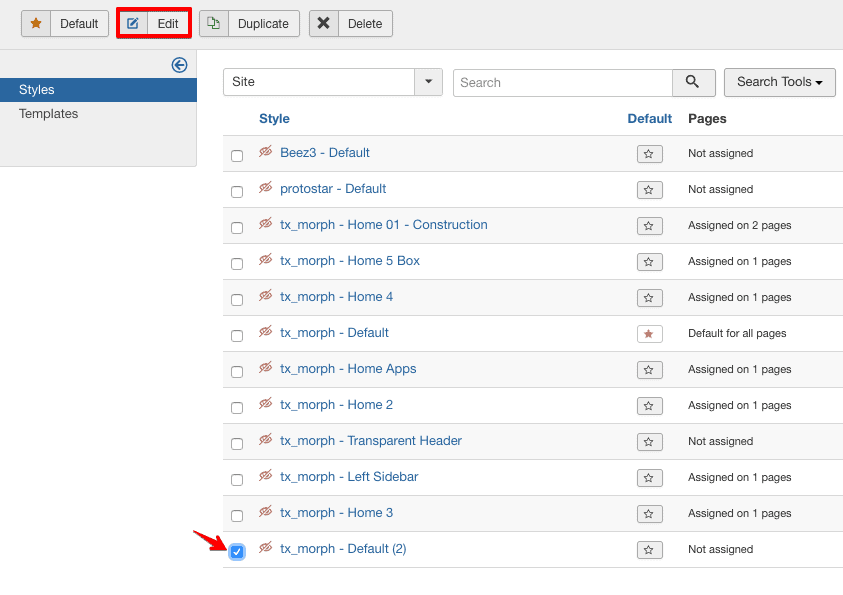The image size is (843, 595).
Task: Check the Home 01 - Construction checkbox
Action: coord(237,228)
